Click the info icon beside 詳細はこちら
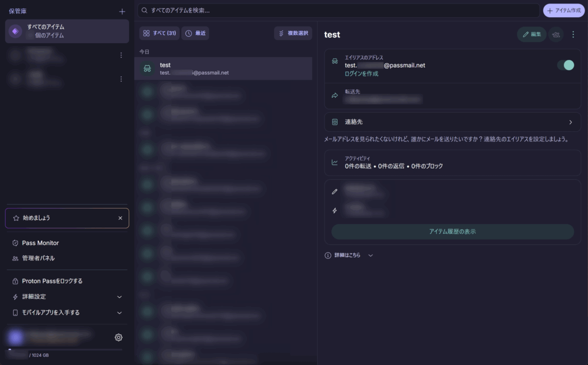The image size is (588, 365). 328,255
